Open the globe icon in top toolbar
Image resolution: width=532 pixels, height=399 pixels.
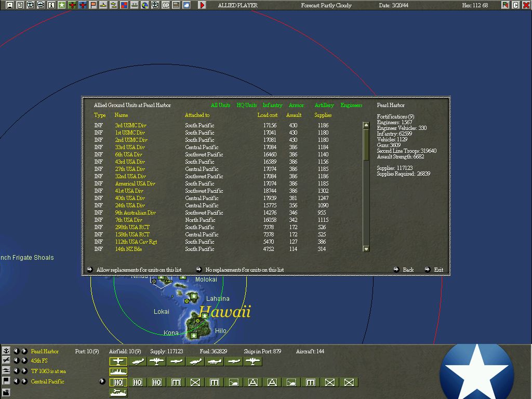145,5
